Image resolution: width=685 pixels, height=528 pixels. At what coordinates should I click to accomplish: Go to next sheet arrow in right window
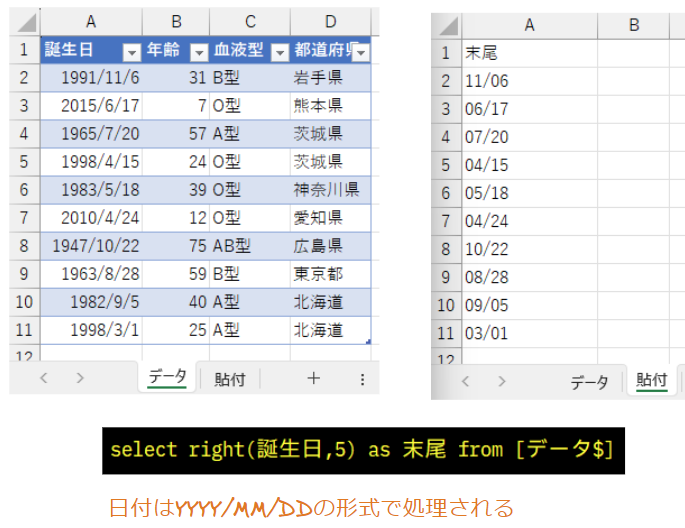click(502, 381)
